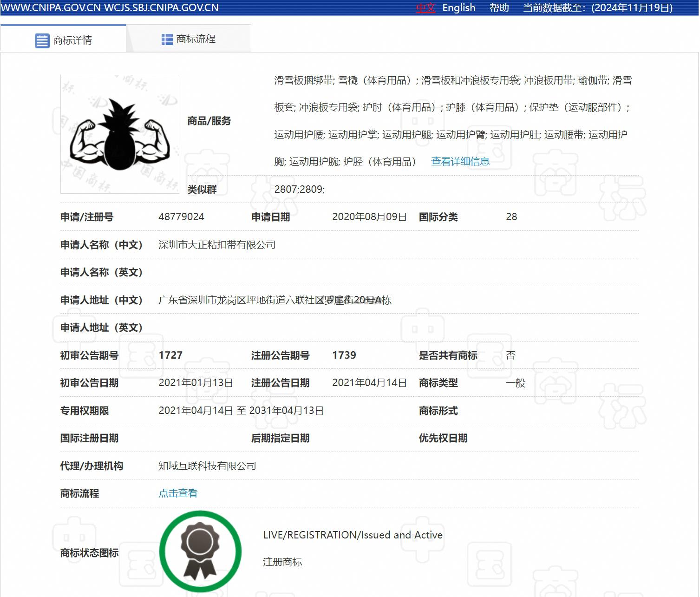Select registration announcement issue 1739
This screenshot has width=700, height=597.
coord(344,355)
